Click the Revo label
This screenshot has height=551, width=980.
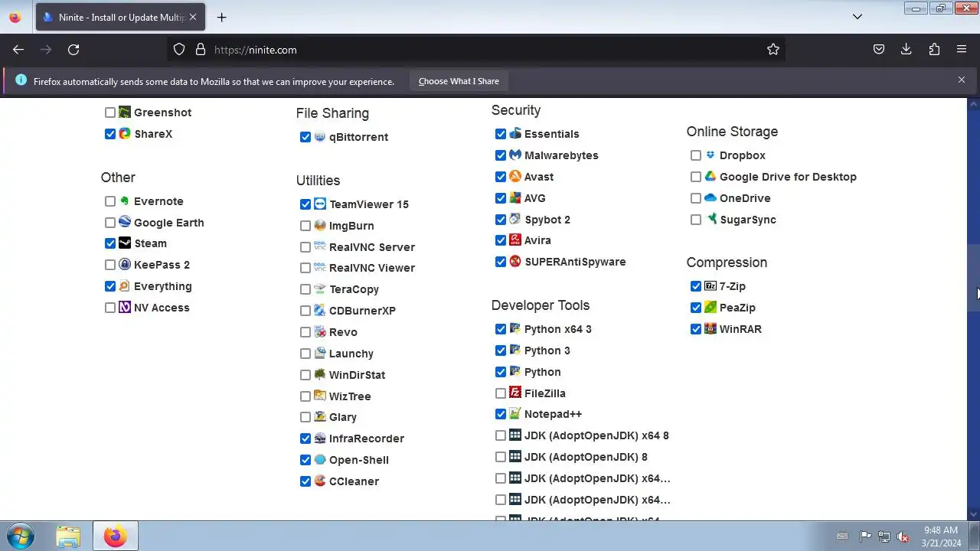[x=343, y=332]
